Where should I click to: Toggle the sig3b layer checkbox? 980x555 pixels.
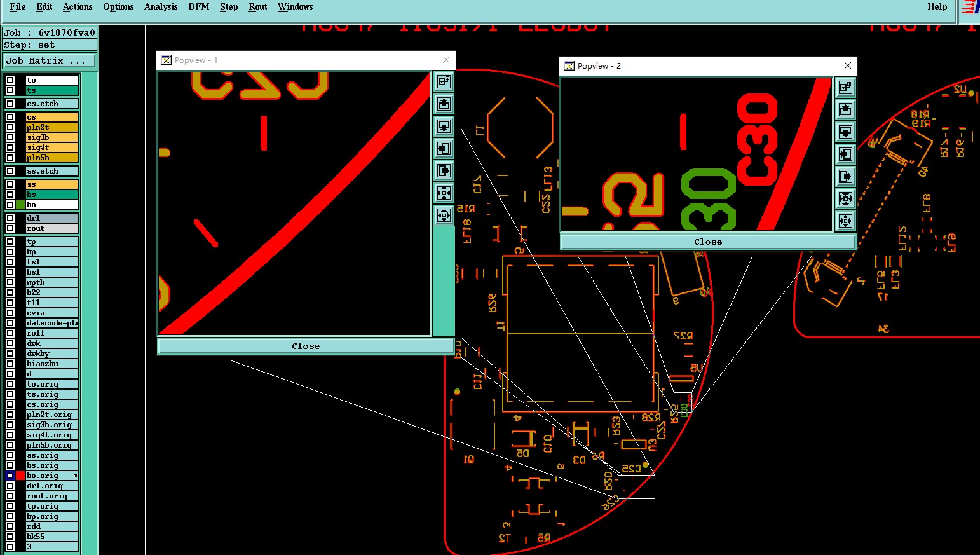click(10, 137)
